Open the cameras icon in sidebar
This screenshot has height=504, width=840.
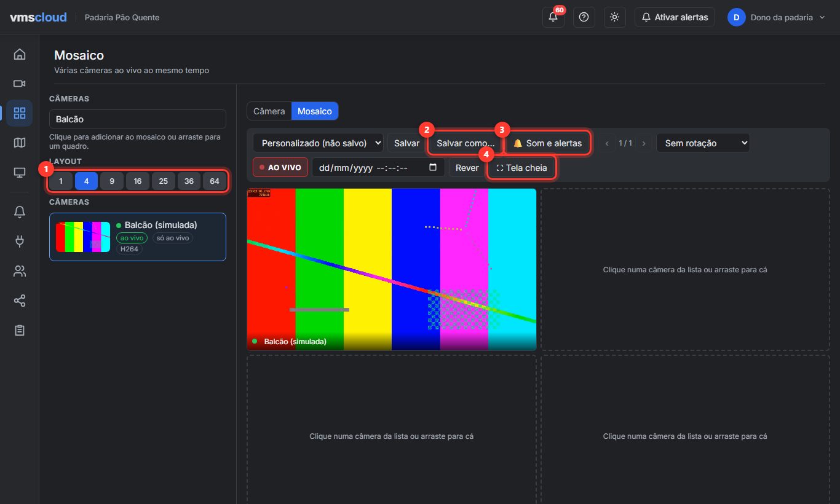click(20, 84)
